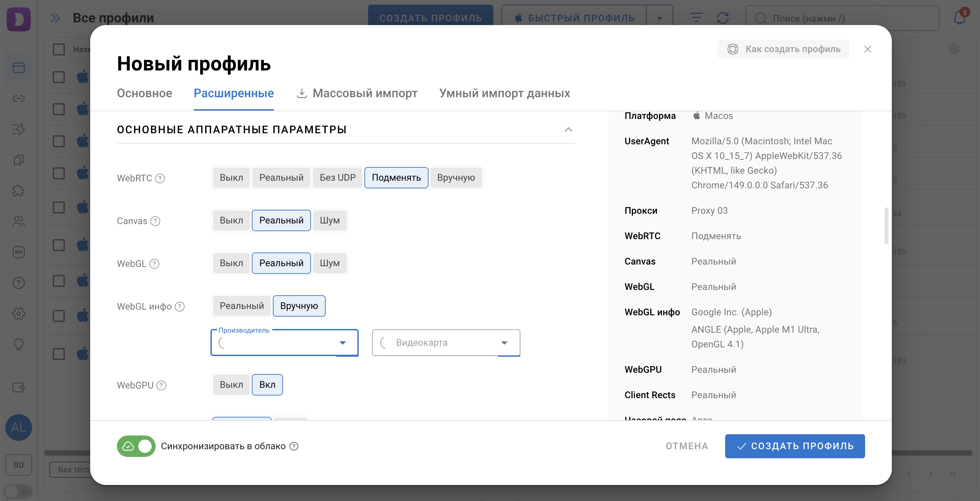The height and width of the screenshot is (501, 980).
Task: Open the Видеокарта dropdown
Action: click(x=446, y=343)
